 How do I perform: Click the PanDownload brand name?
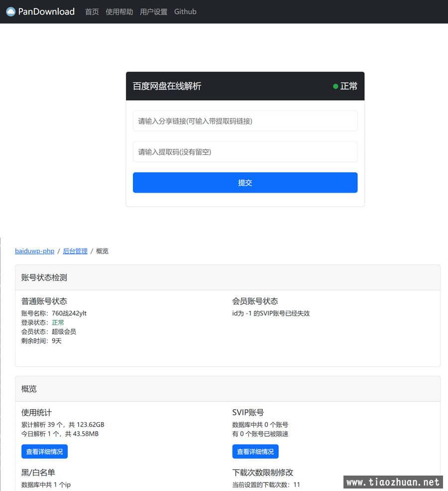[x=46, y=11]
